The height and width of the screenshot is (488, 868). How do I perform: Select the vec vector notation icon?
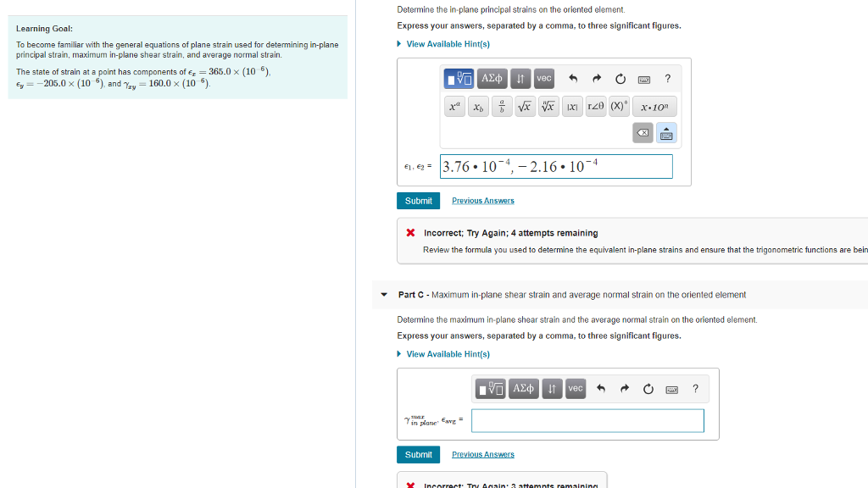coord(543,78)
